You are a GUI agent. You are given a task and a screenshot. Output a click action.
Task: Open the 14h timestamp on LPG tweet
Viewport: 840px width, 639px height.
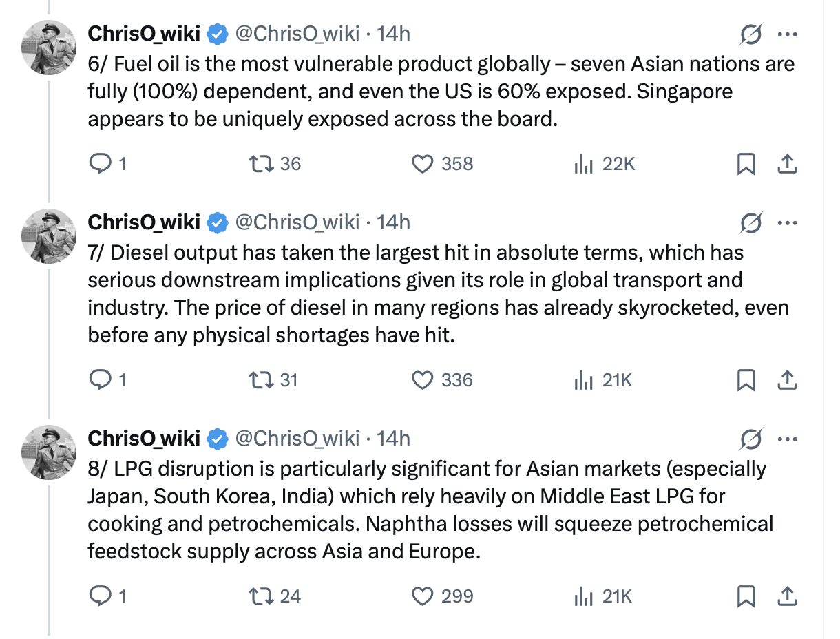coord(394,439)
